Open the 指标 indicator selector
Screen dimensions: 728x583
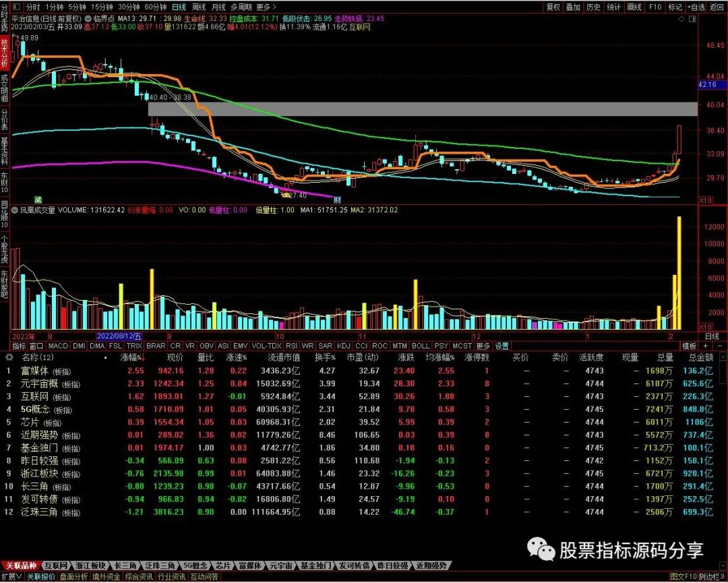click(19, 346)
